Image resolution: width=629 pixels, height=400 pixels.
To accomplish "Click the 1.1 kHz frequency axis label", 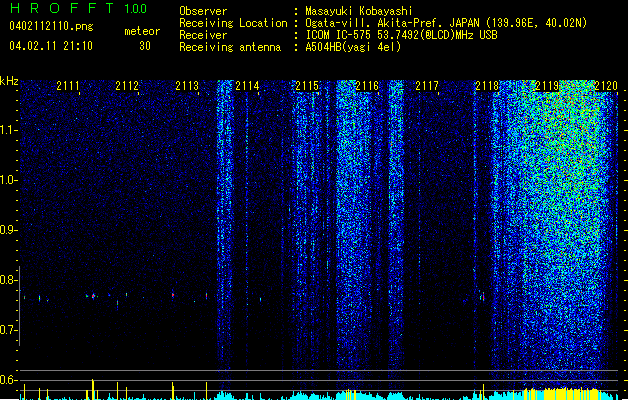I will click(8, 130).
